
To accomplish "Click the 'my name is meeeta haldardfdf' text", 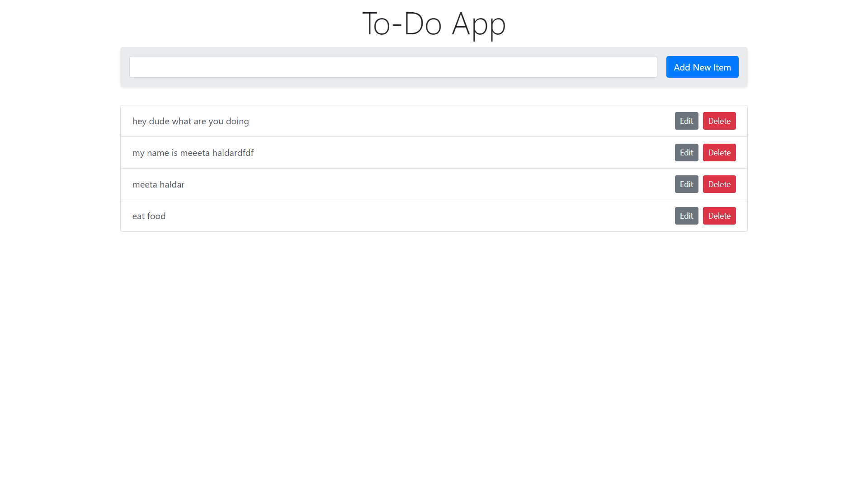I will (x=193, y=153).
